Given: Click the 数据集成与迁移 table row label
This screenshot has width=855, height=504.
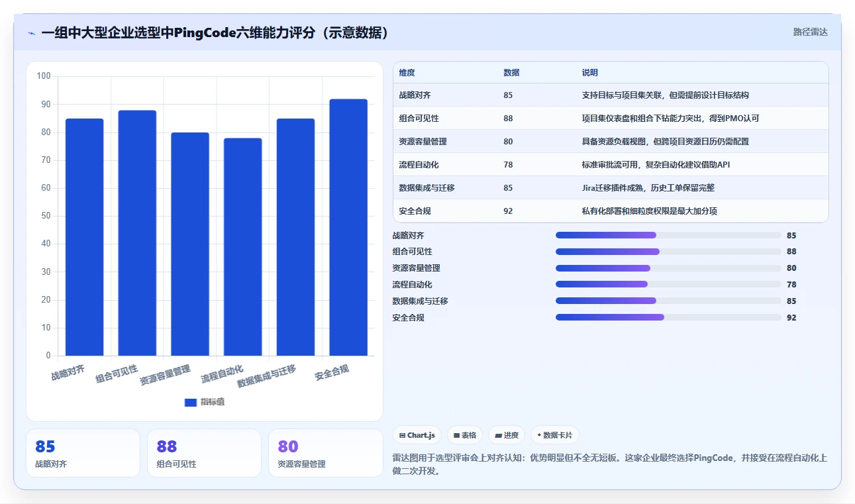Looking at the screenshot, I should [x=427, y=188].
